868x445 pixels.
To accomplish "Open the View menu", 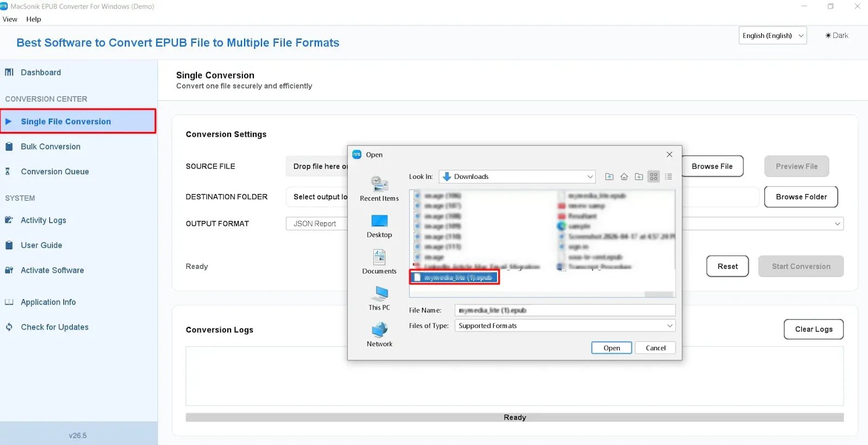I will click(10, 19).
